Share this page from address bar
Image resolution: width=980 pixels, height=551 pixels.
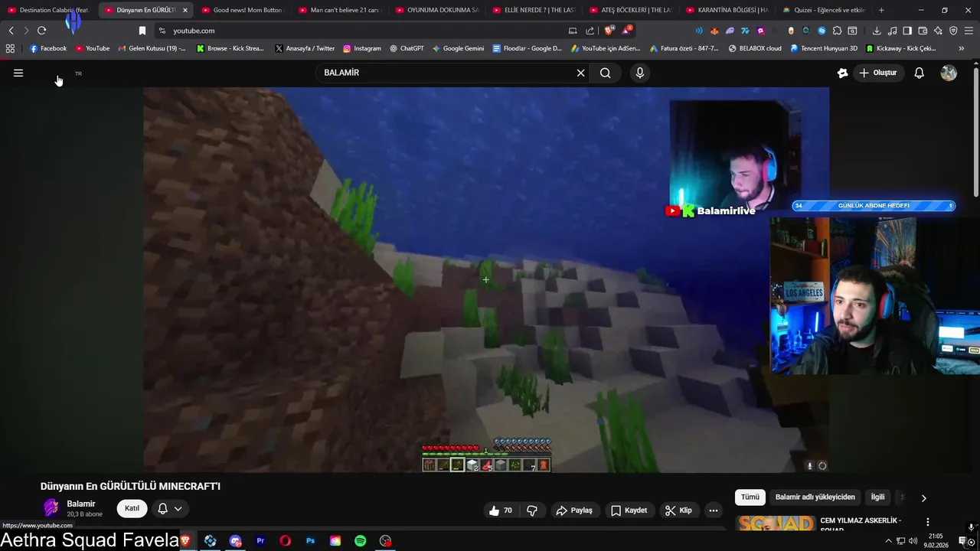[x=590, y=31]
